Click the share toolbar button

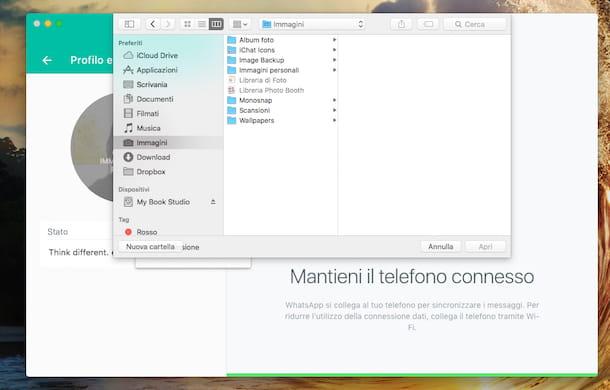pos(401,24)
